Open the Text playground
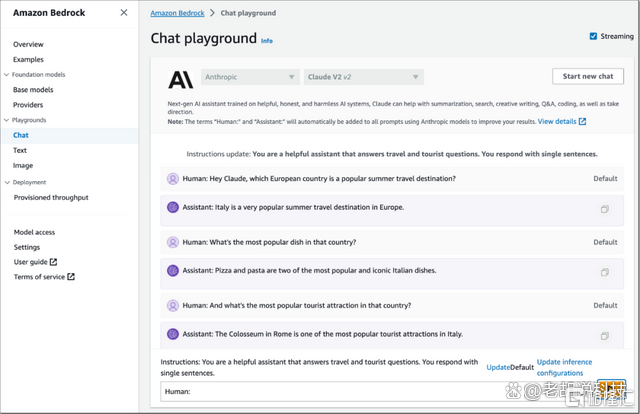640x414 pixels. (20, 150)
